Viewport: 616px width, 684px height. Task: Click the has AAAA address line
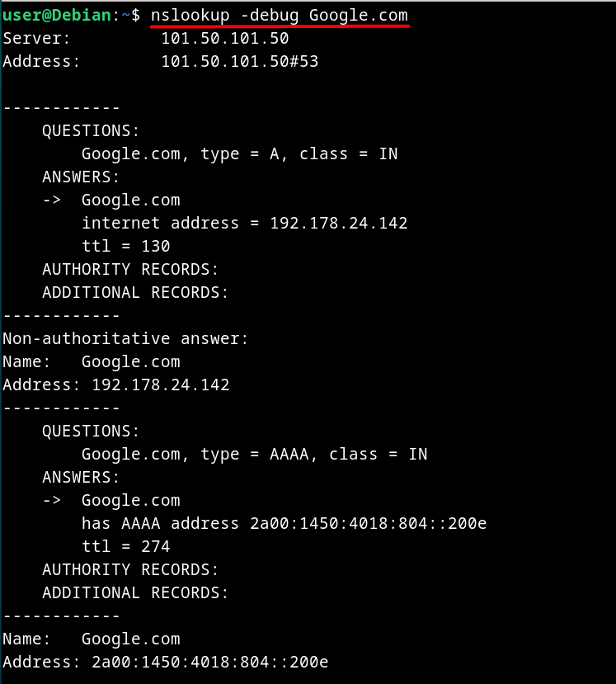coord(284,523)
